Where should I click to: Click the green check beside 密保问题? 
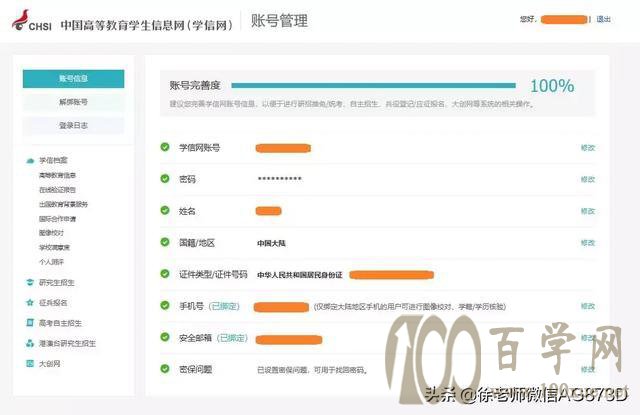[165, 369]
